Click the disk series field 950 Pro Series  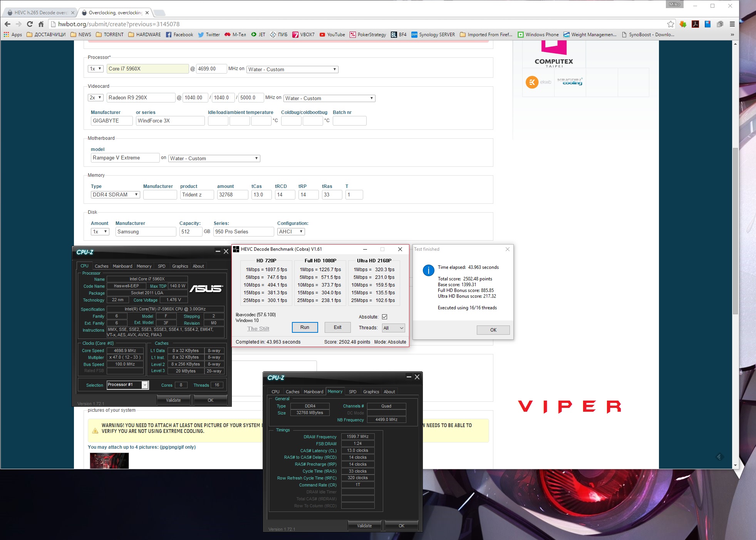click(243, 231)
